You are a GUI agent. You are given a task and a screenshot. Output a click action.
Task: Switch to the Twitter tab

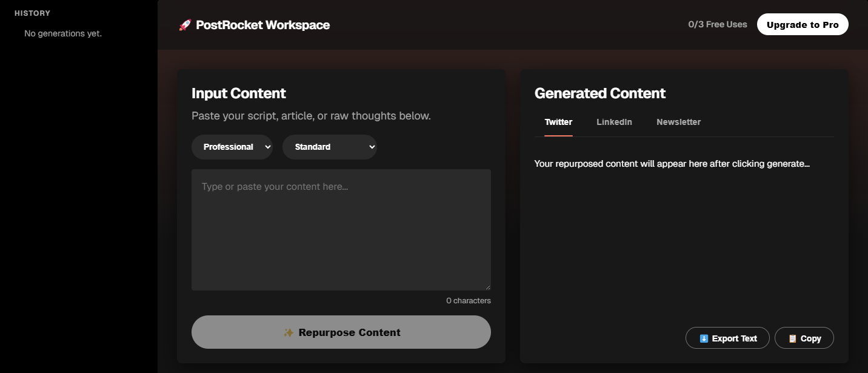(558, 122)
